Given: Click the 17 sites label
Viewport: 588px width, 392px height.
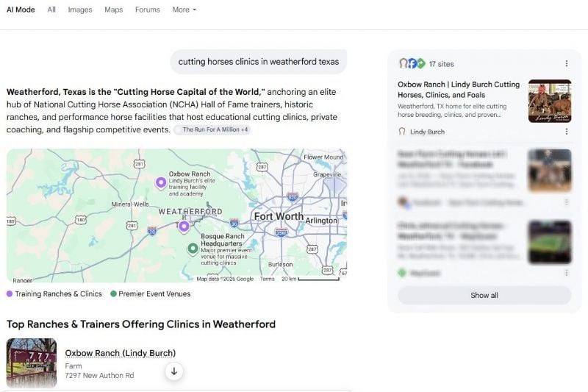Looking at the screenshot, I should pyautogui.click(x=442, y=64).
